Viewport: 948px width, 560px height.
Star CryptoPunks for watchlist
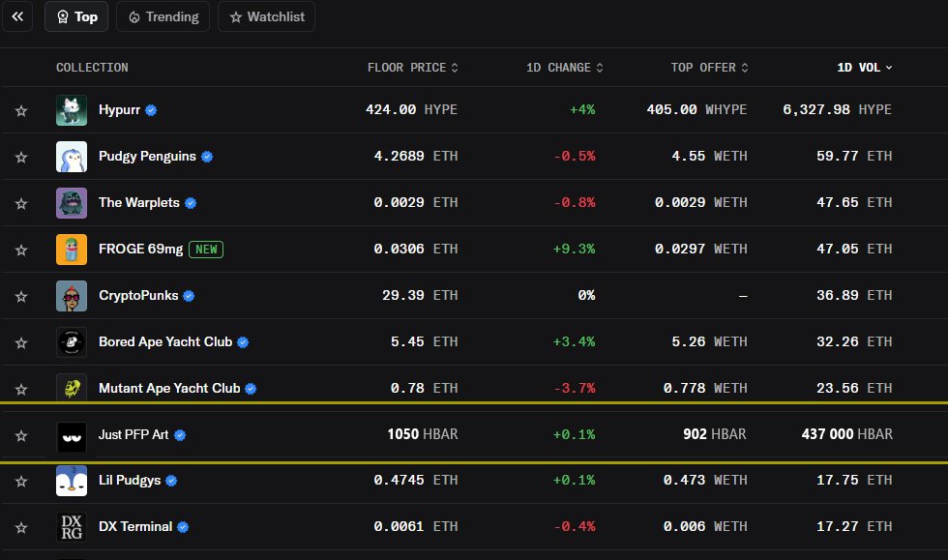tap(21, 296)
